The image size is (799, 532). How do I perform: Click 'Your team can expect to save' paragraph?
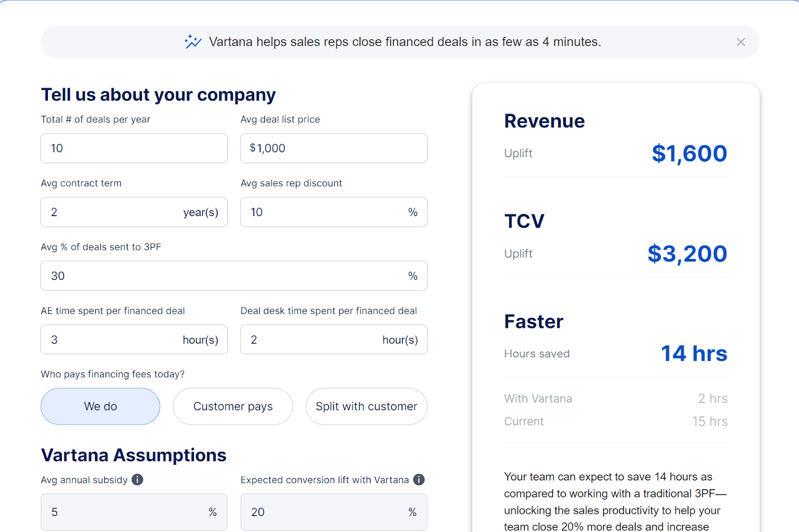pos(615,502)
